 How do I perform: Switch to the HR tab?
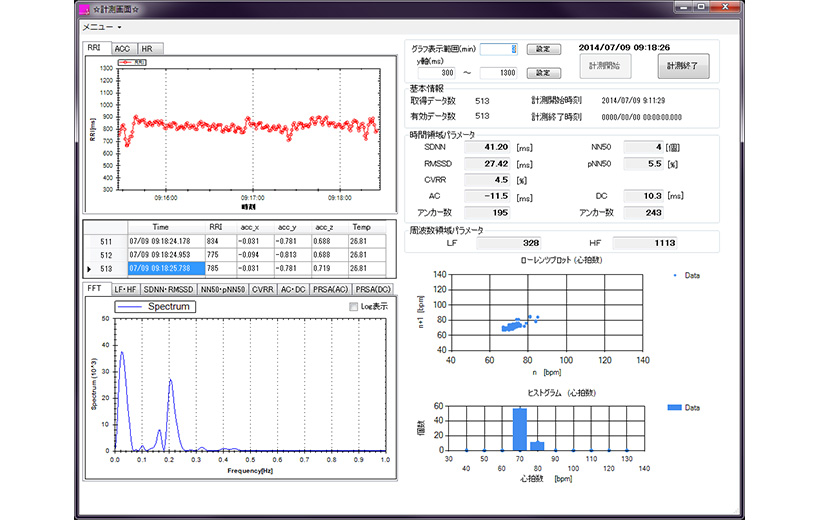(x=147, y=48)
